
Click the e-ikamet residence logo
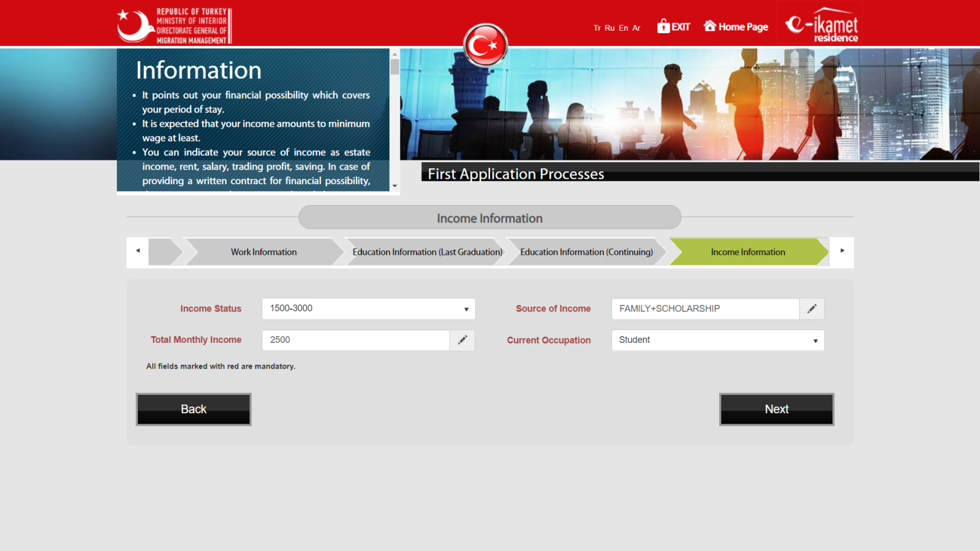tap(821, 25)
